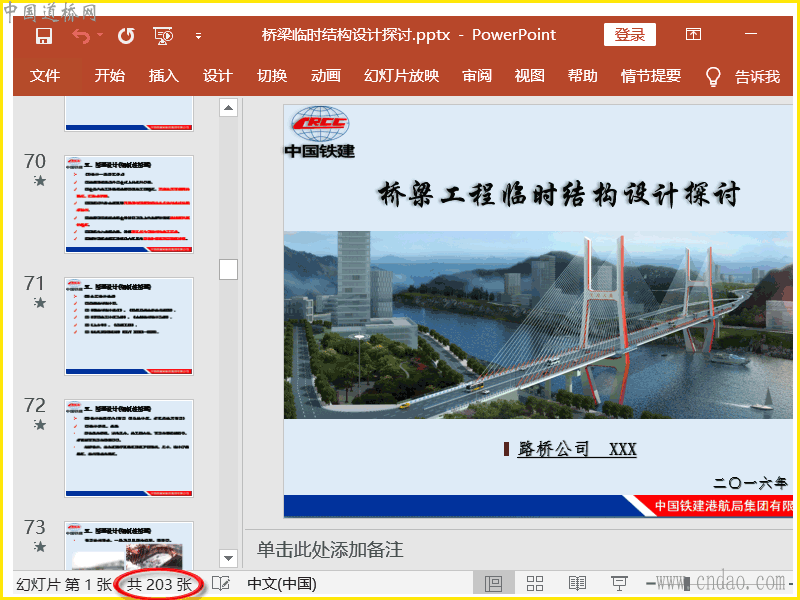This screenshot has height=600, width=800.
Task: Click animation star icon under slide 71
Action: pyautogui.click(x=40, y=303)
